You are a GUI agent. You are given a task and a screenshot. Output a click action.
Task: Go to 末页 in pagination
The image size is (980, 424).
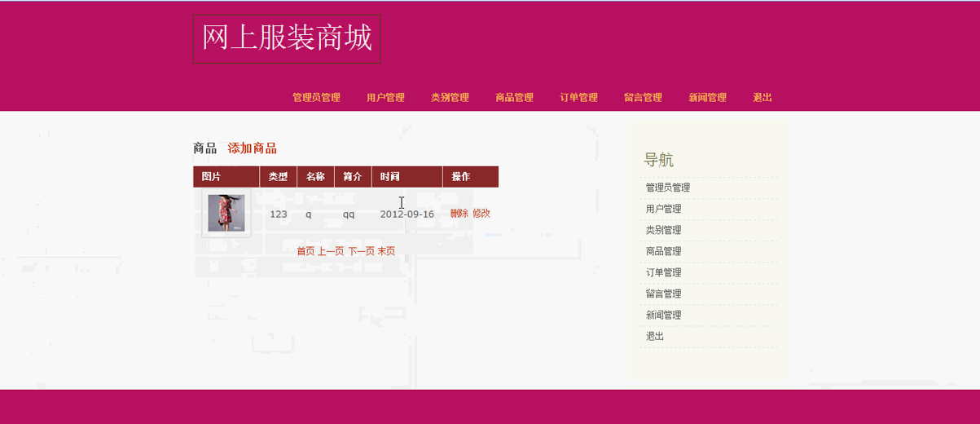coord(386,251)
